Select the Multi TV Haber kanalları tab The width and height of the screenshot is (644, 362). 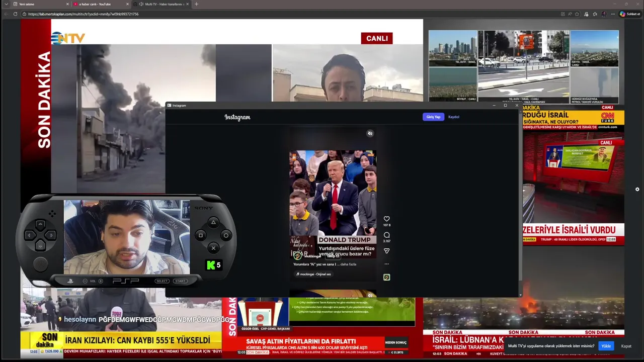tap(161, 4)
